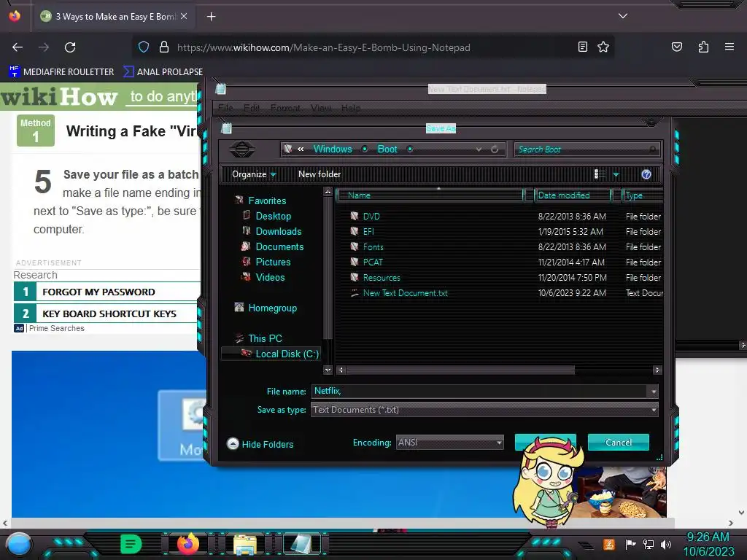Select This PC in navigation pane
The image size is (747, 560).
coord(265,338)
